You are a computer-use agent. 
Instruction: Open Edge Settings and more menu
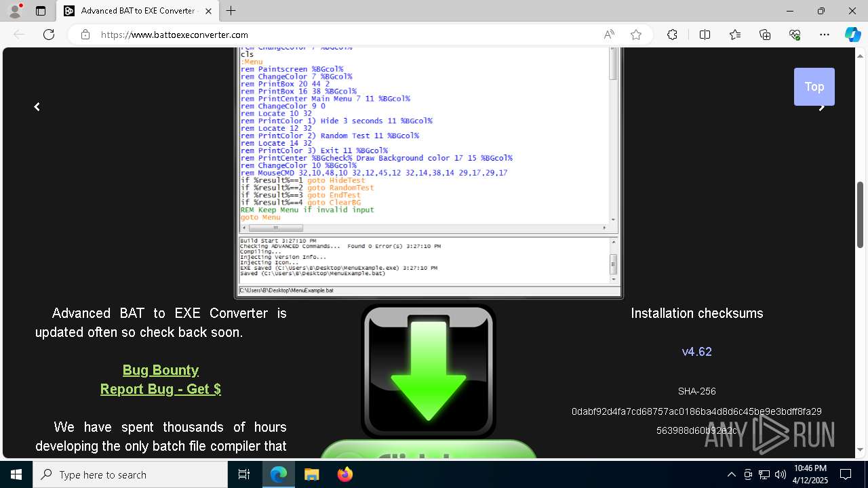(x=825, y=35)
